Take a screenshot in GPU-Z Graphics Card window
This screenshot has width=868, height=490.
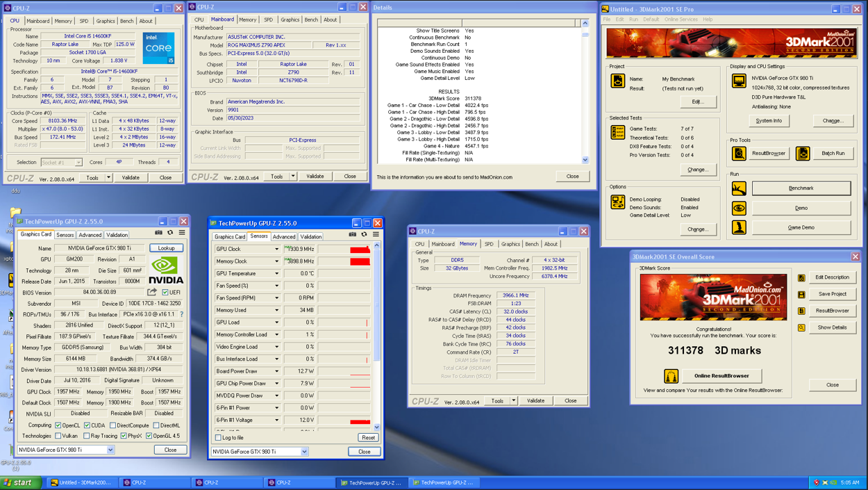[159, 233]
